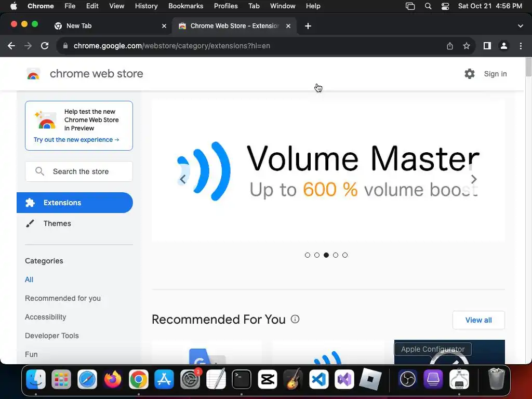Click the browser forward arrow
This screenshot has height=399, width=532.
[x=28, y=46]
